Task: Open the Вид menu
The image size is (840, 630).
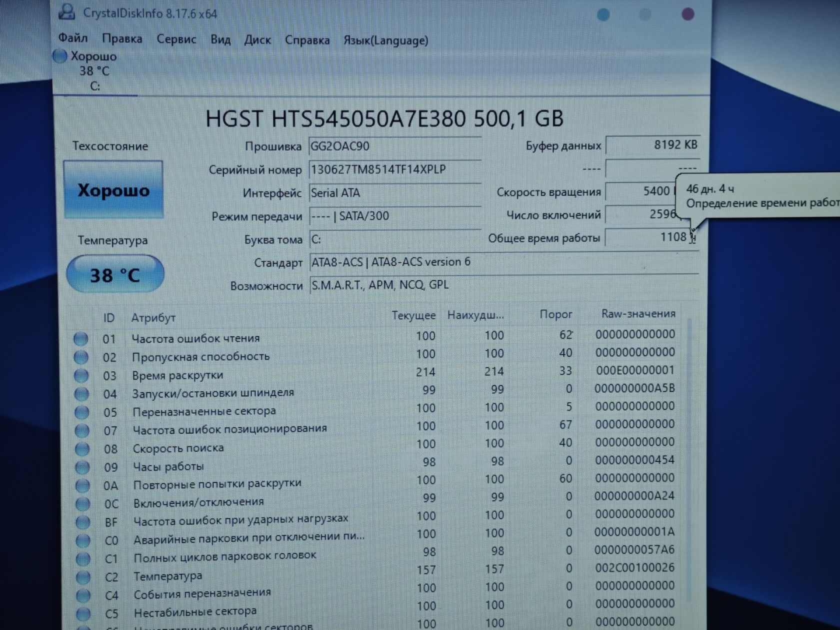Action: click(x=220, y=39)
